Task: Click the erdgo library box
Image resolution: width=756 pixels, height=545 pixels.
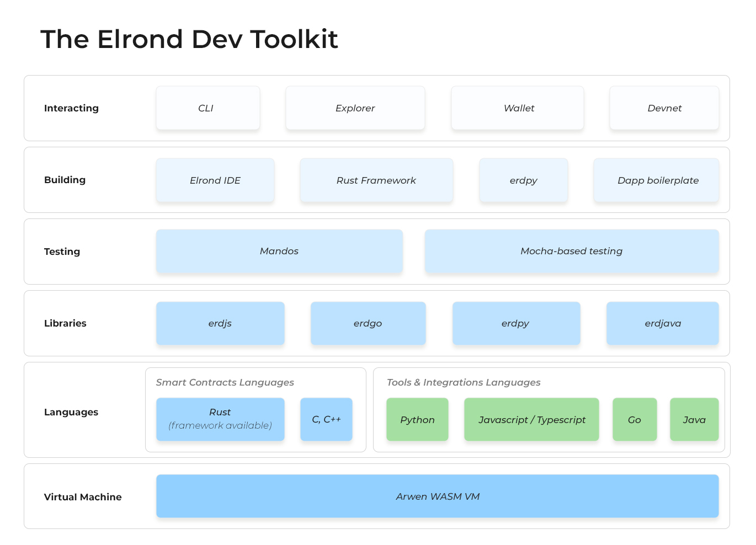Action: 368,323
